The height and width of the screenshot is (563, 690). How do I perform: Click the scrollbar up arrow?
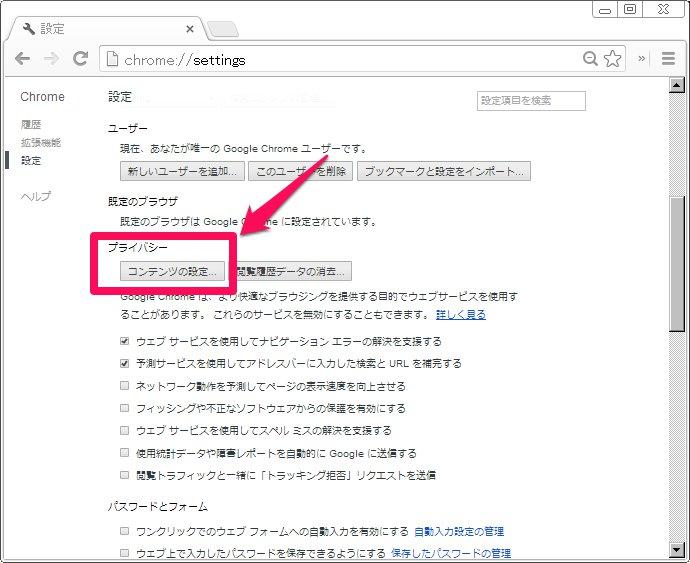(676, 85)
